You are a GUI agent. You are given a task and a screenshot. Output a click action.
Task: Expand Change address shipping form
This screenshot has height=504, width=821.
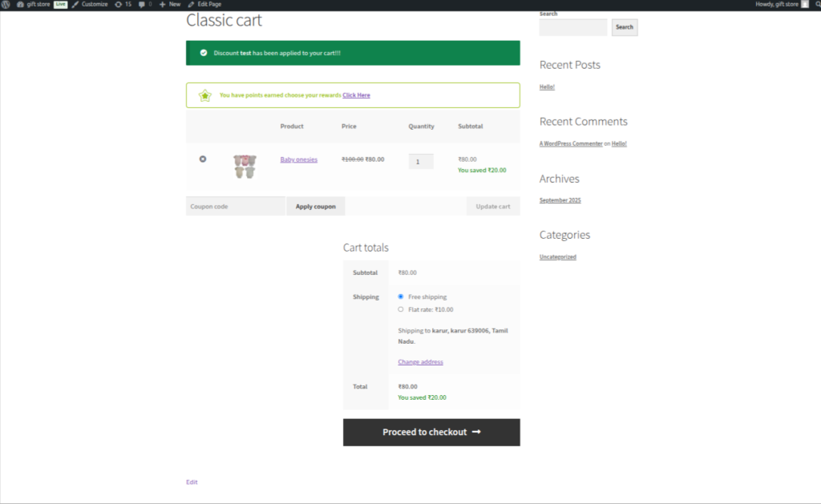click(420, 362)
